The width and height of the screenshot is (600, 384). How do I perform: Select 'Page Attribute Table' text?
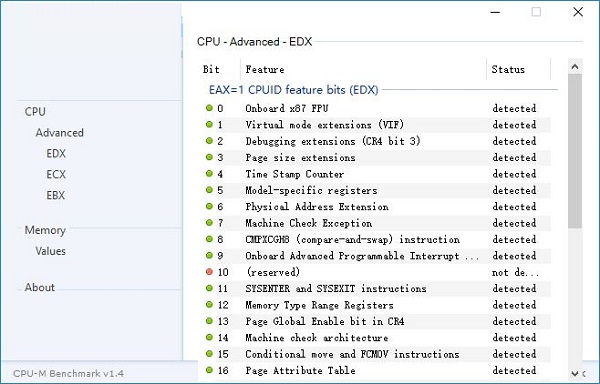click(x=300, y=371)
